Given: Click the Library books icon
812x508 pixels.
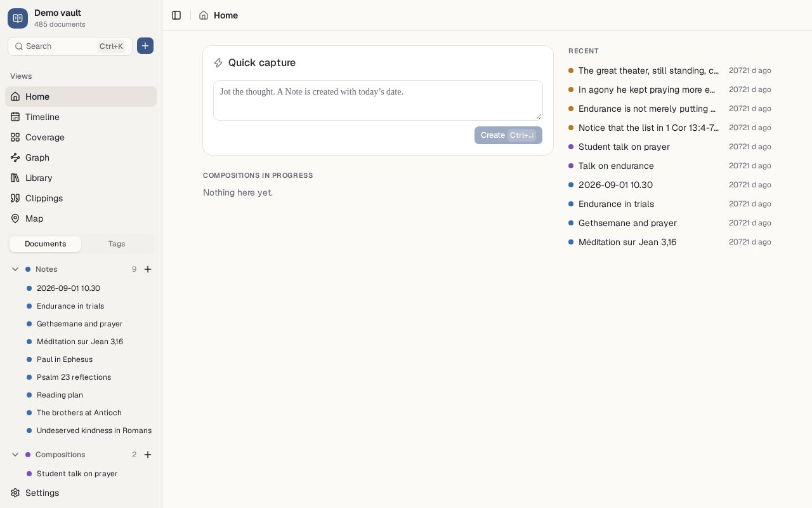Looking at the screenshot, I should pyautogui.click(x=15, y=178).
